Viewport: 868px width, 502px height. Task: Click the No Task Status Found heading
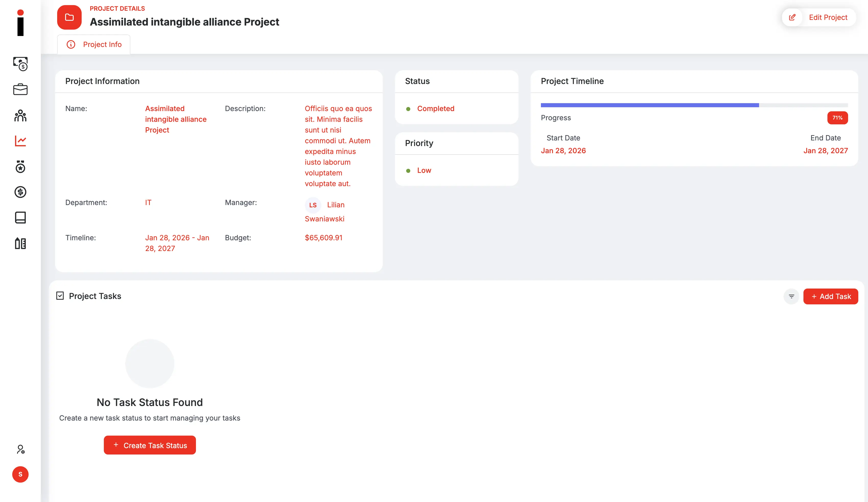pos(150,402)
